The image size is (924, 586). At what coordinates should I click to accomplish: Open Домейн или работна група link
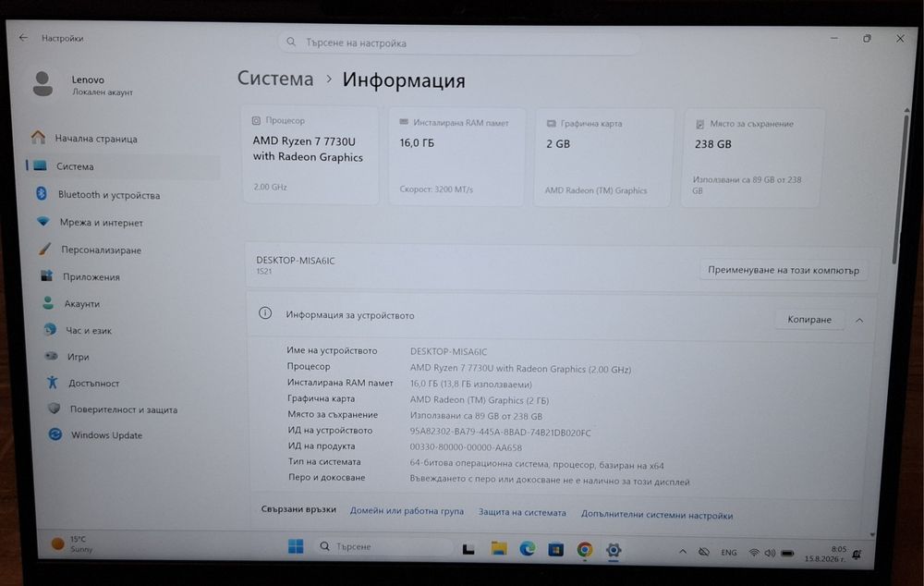407,510
